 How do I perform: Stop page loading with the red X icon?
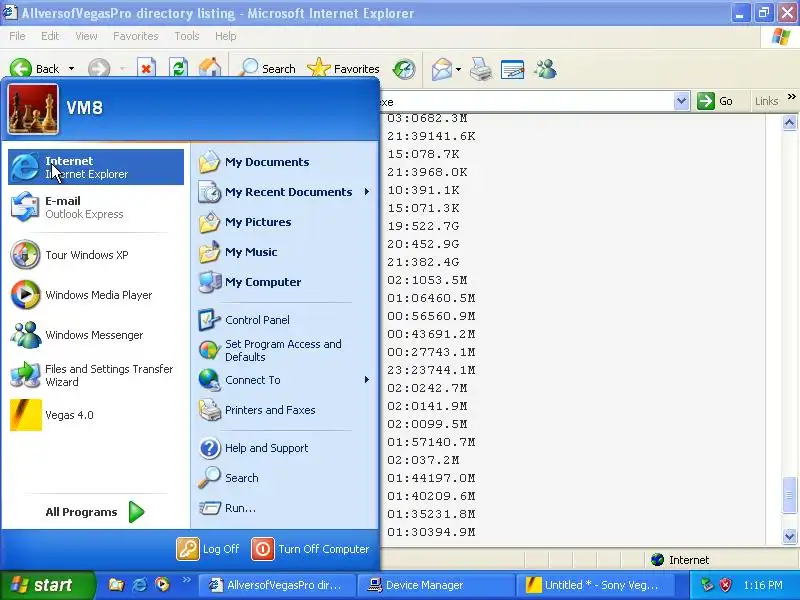coord(146,68)
